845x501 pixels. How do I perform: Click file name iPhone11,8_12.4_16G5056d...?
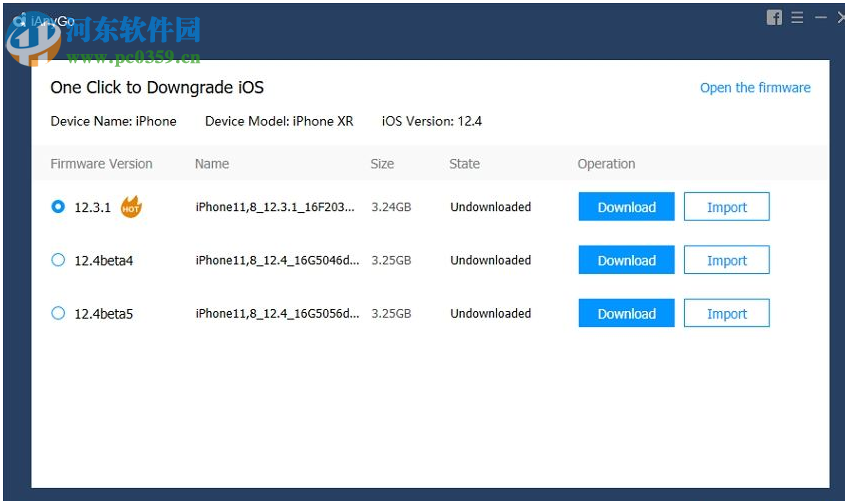point(277,314)
